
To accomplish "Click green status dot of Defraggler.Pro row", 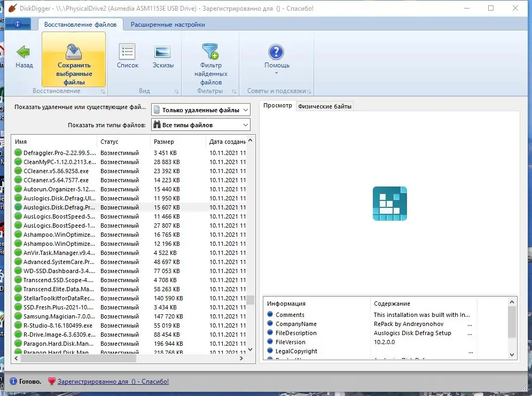I will (18, 153).
